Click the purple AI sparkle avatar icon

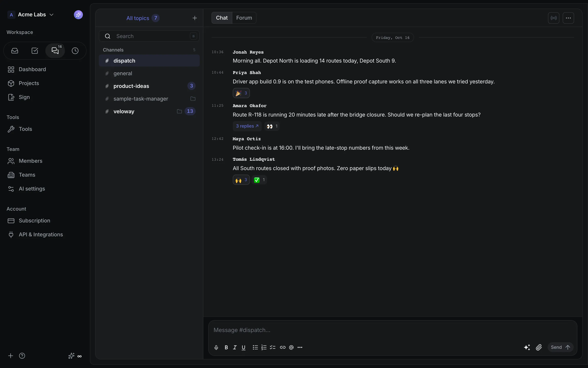tap(78, 15)
